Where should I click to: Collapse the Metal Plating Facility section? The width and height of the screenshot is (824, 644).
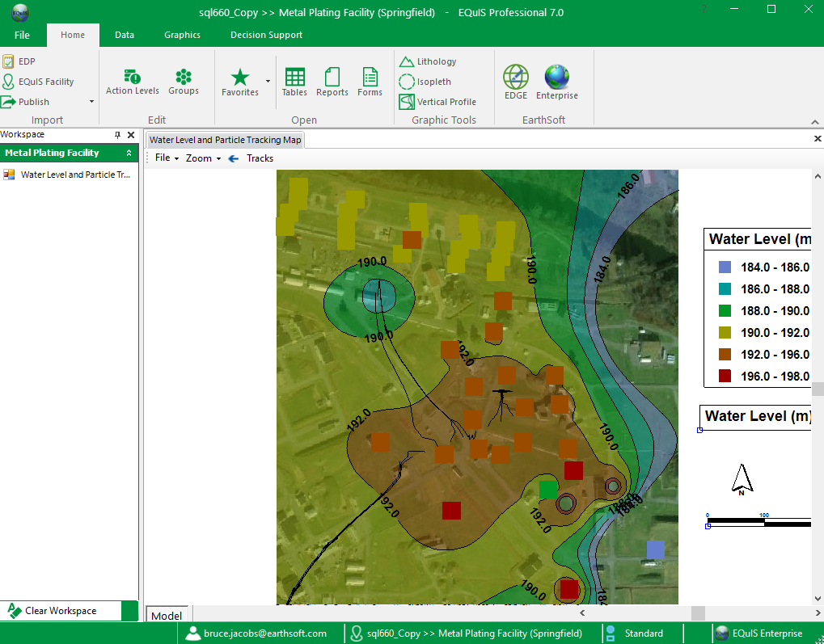coord(129,153)
